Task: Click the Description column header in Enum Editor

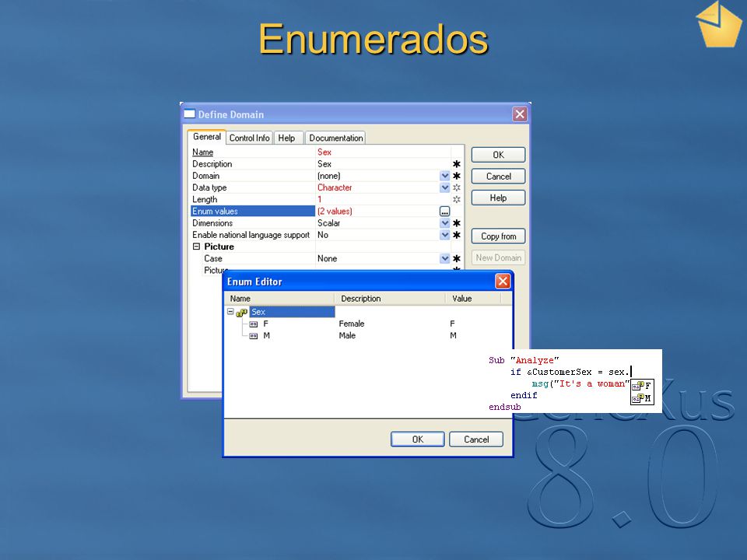Action: pos(391,299)
